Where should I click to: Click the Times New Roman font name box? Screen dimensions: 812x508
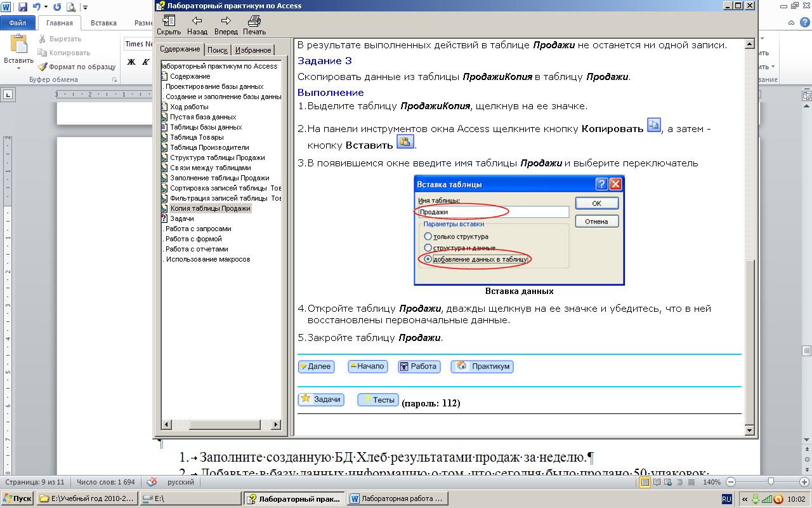click(140, 44)
